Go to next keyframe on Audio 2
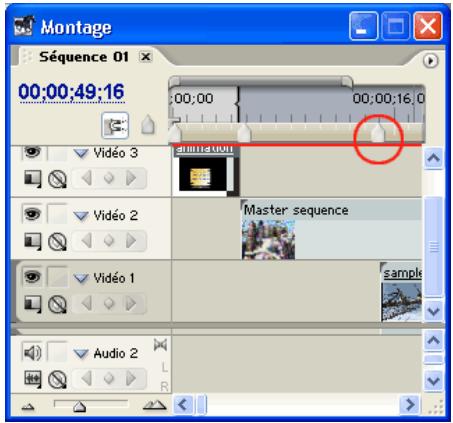This screenshot has height=423, width=453. click(131, 378)
